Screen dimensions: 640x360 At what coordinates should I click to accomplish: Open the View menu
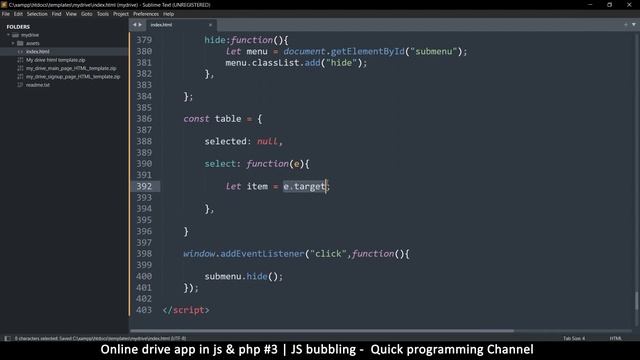[71, 14]
